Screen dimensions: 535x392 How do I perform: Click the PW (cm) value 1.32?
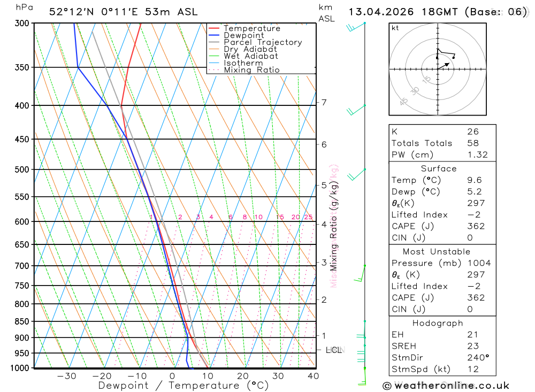pyautogui.click(x=478, y=155)
